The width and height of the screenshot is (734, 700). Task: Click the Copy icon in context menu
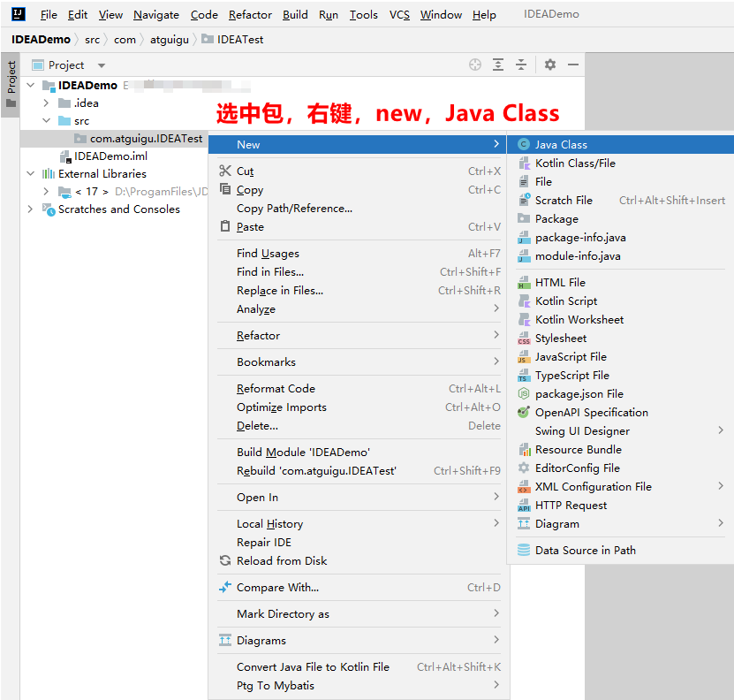click(225, 189)
